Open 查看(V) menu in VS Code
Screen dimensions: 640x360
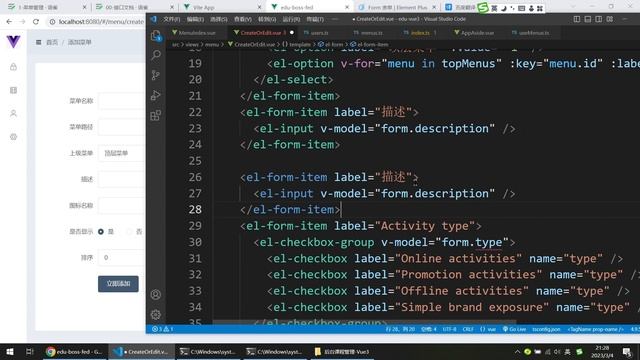[243, 19]
